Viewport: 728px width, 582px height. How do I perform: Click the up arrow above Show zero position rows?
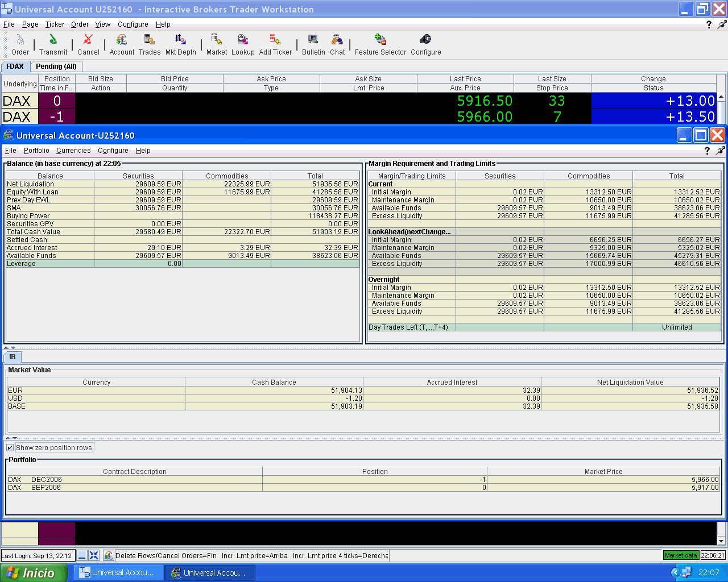[8, 438]
